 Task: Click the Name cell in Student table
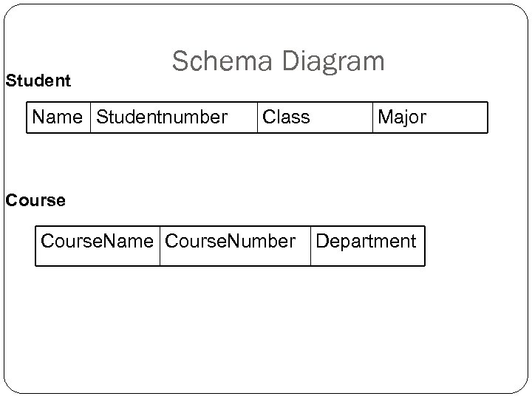click(x=59, y=117)
